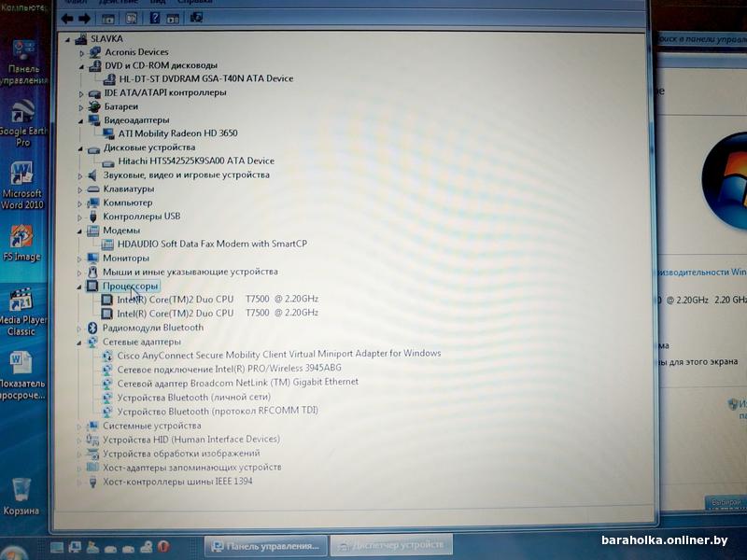Click the Мыши и иные указывающие устройства icon
The image size is (747, 560).
pos(92,273)
